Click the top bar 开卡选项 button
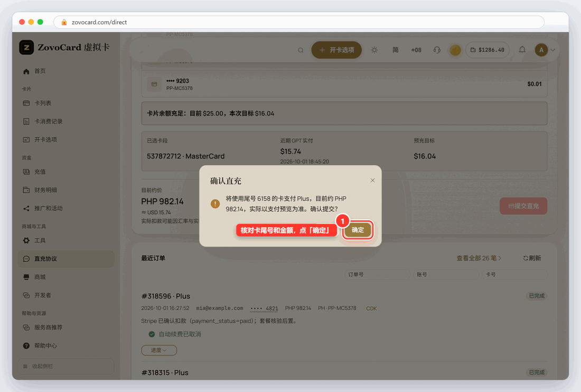Image resolution: width=581 pixels, height=392 pixels. tap(336, 50)
